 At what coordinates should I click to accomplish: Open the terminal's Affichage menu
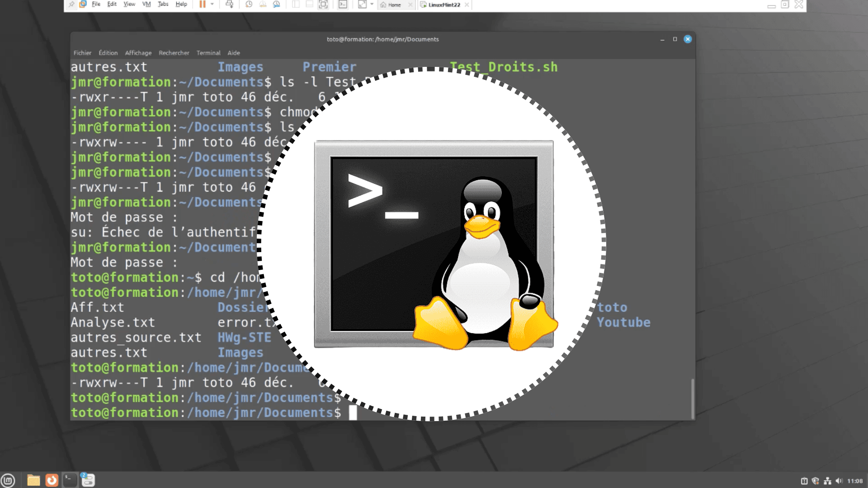pyautogui.click(x=138, y=53)
